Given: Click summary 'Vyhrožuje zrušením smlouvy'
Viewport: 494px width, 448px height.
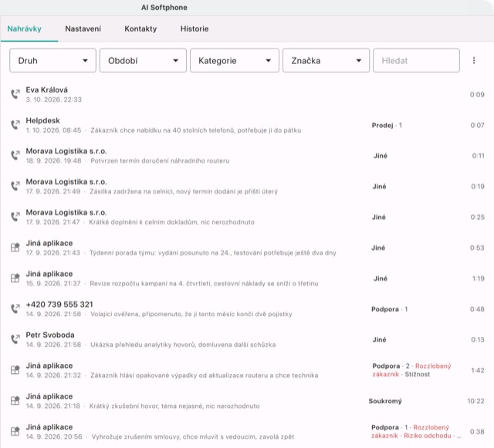Looking at the screenshot, I should pos(192,436).
